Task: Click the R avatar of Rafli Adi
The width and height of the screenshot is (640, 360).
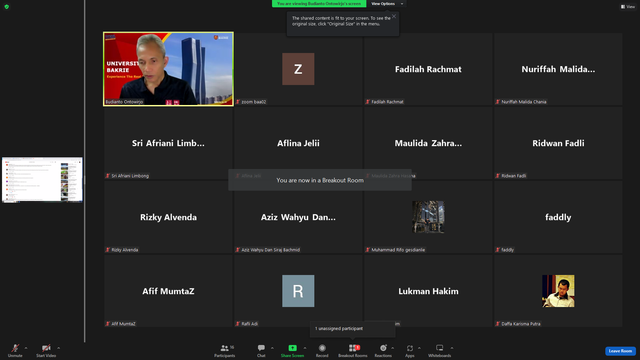Action: [298, 291]
